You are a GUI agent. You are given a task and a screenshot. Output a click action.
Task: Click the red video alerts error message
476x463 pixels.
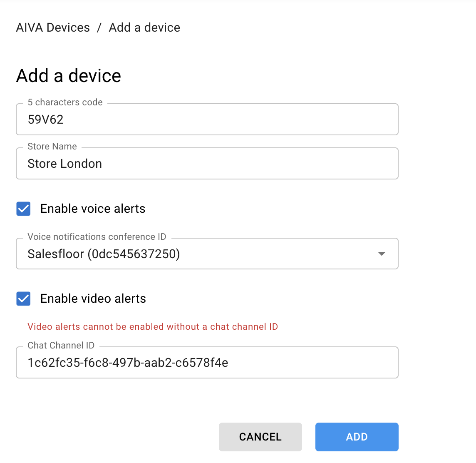click(x=153, y=327)
